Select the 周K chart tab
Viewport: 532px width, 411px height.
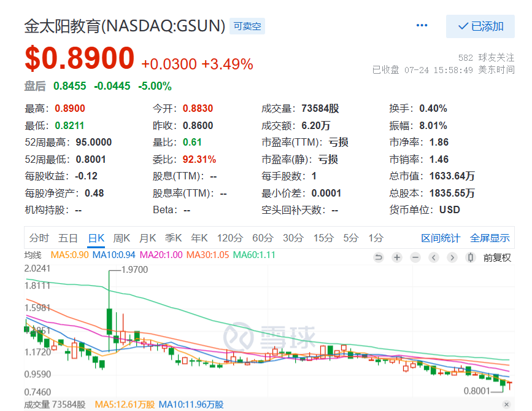pos(121,238)
